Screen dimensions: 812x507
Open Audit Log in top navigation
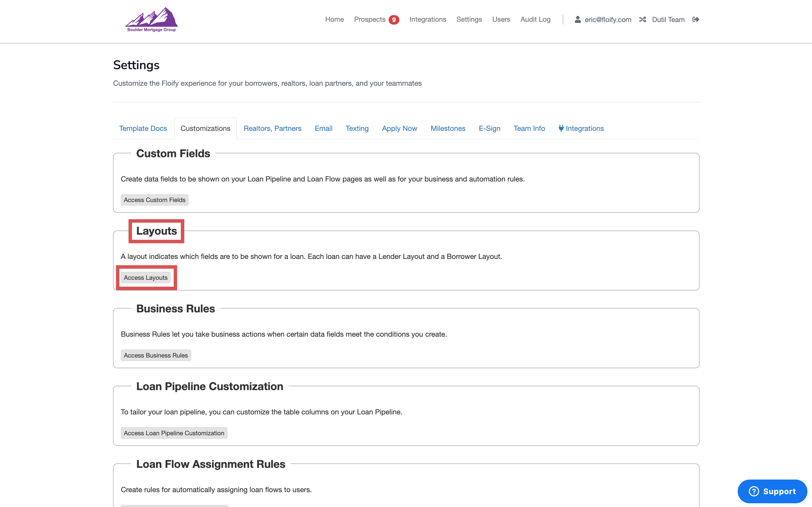tap(535, 19)
